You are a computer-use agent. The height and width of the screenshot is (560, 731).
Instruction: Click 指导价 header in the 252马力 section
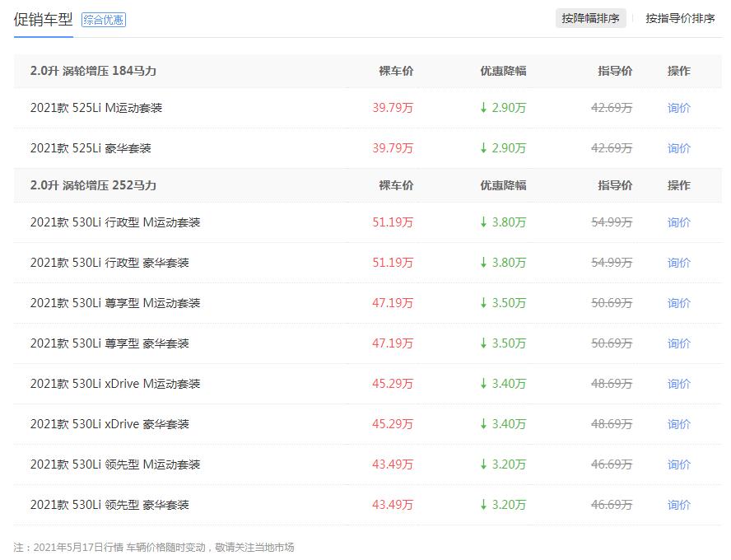[x=616, y=185]
